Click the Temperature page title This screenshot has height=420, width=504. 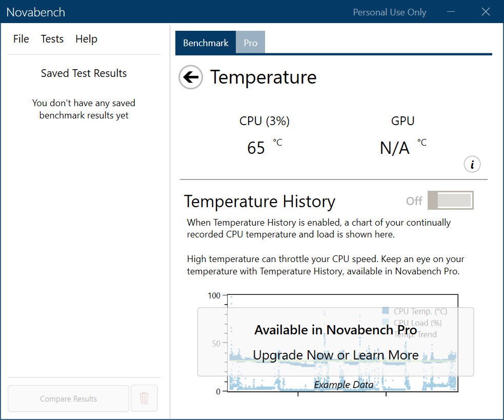[x=263, y=77]
